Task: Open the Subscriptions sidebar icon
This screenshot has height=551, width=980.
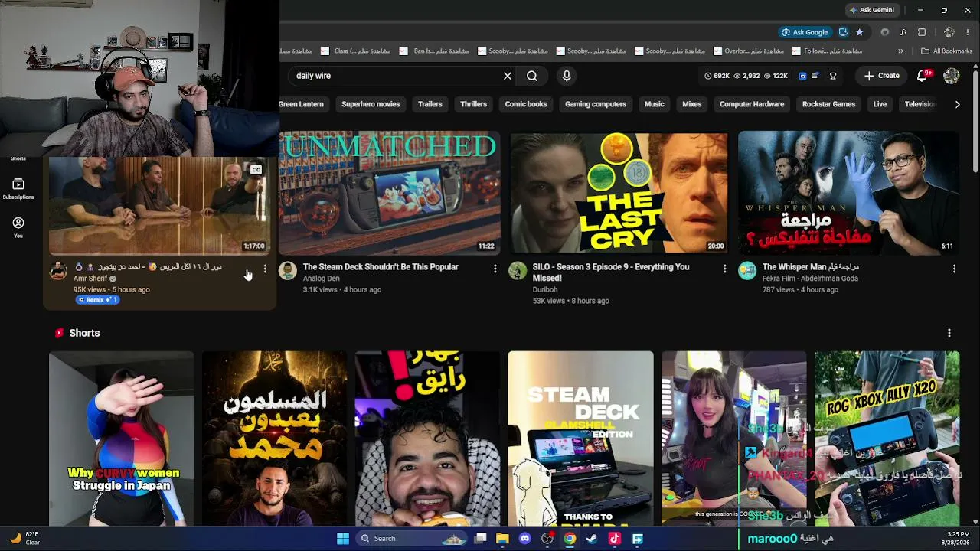Action: tap(18, 188)
